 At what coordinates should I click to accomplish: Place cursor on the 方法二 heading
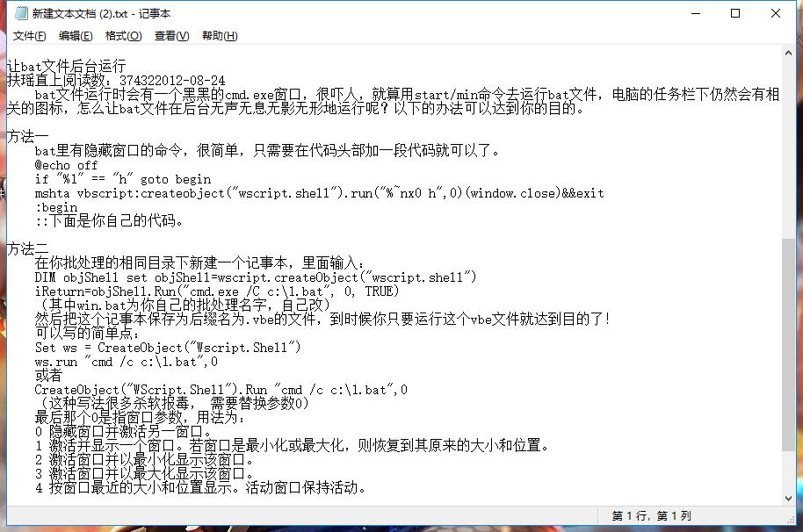pos(28,249)
